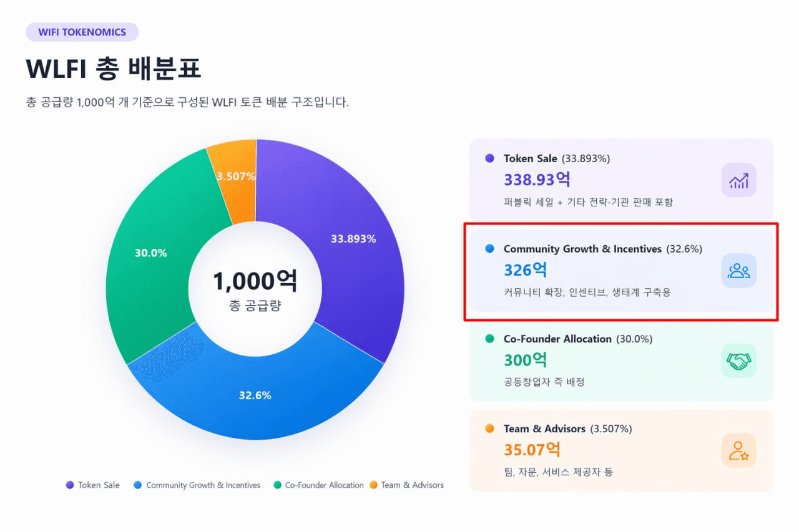Click the (33.893%) text in Token Sale card

[586, 158]
